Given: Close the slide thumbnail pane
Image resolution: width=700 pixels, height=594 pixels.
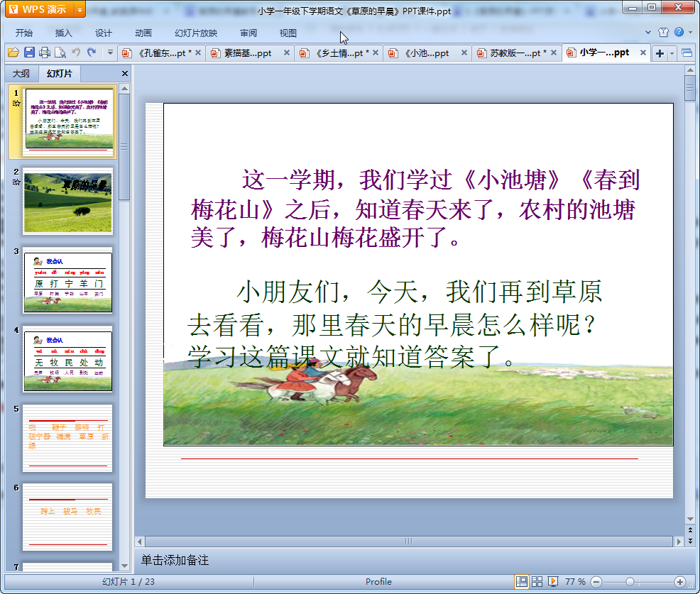Looking at the screenshot, I should click(125, 74).
